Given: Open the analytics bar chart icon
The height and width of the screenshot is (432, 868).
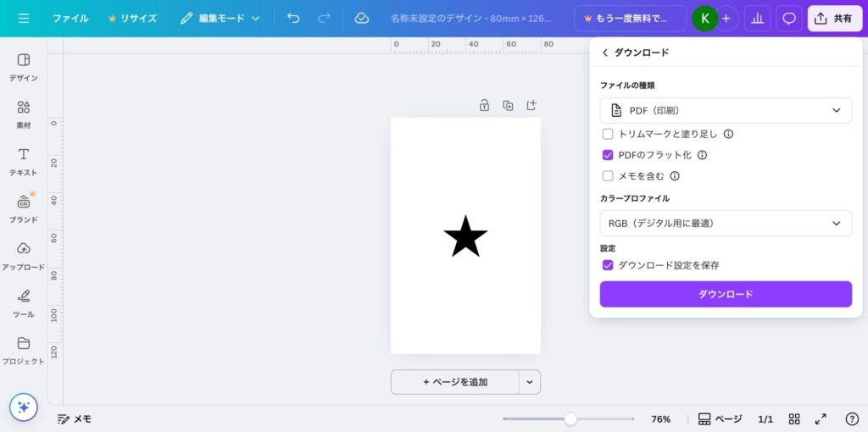Looking at the screenshot, I should click(x=756, y=18).
